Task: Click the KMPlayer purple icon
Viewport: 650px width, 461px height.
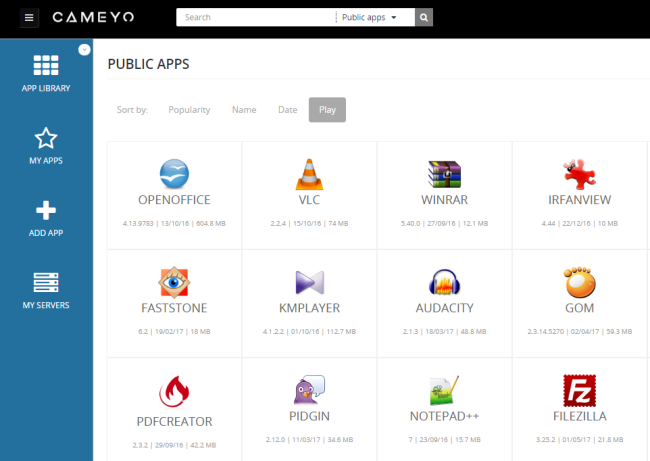Action: coord(310,282)
